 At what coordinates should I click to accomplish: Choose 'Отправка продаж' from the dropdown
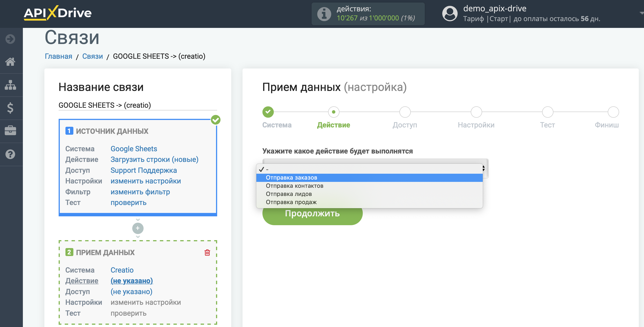[369, 202]
